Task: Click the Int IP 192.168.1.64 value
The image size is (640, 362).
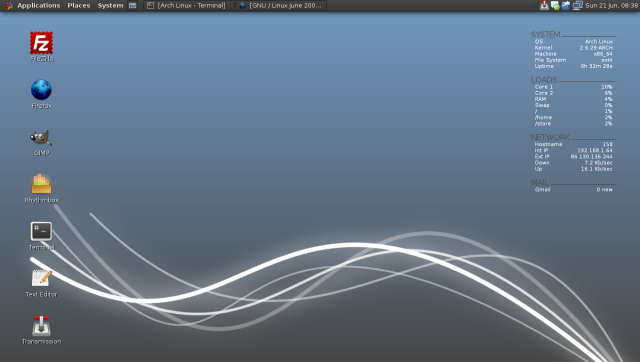Action: (x=595, y=151)
